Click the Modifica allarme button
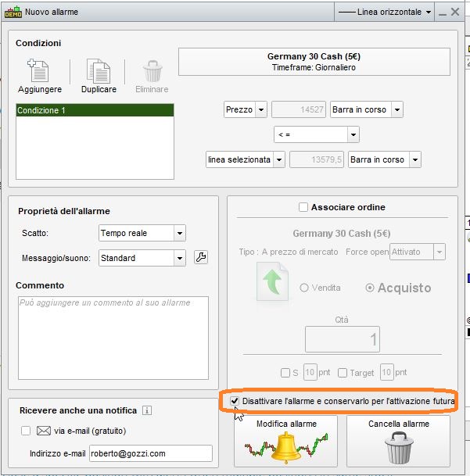Viewport: 470px width, 476px height. [x=286, y=441]
